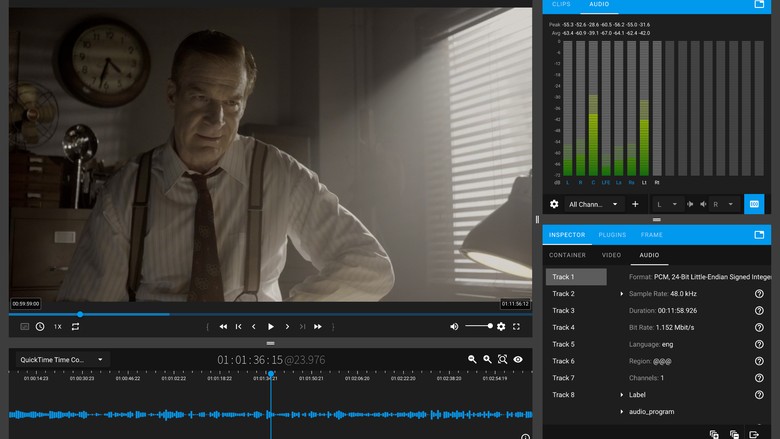Zoom in the timeline
This screenshot has width=780, height=439.
488,359
